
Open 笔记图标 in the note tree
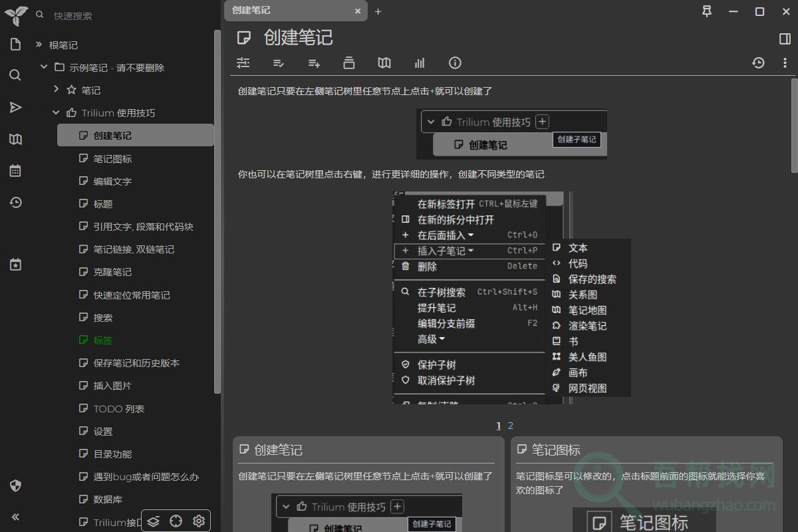pyautogui.click(x=112, y=158)
